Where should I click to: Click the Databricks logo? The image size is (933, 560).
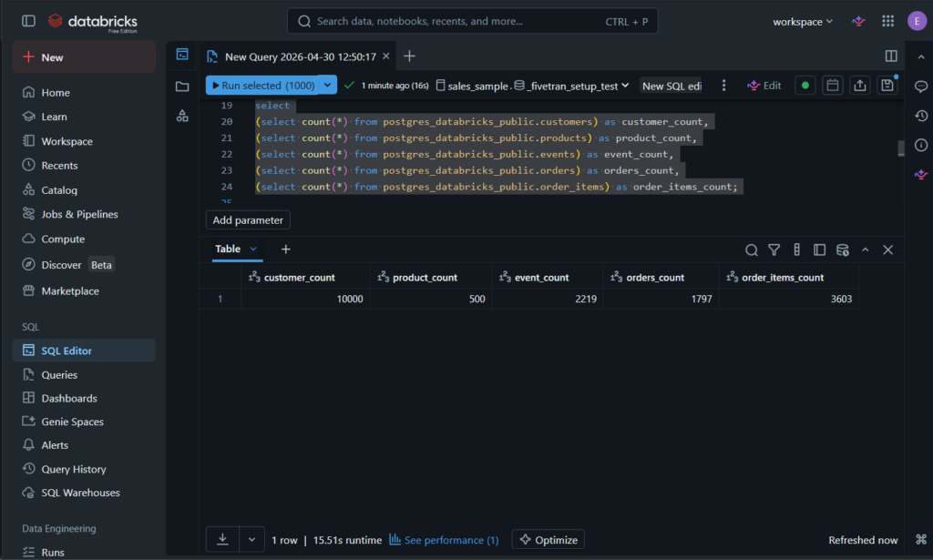[x=93, y=22]
